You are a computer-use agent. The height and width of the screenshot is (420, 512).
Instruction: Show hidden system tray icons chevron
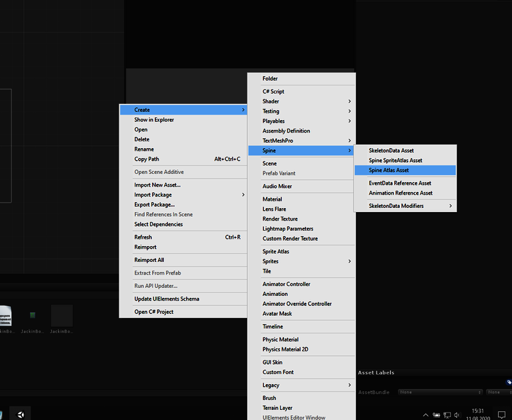click(x=426, y=415)
